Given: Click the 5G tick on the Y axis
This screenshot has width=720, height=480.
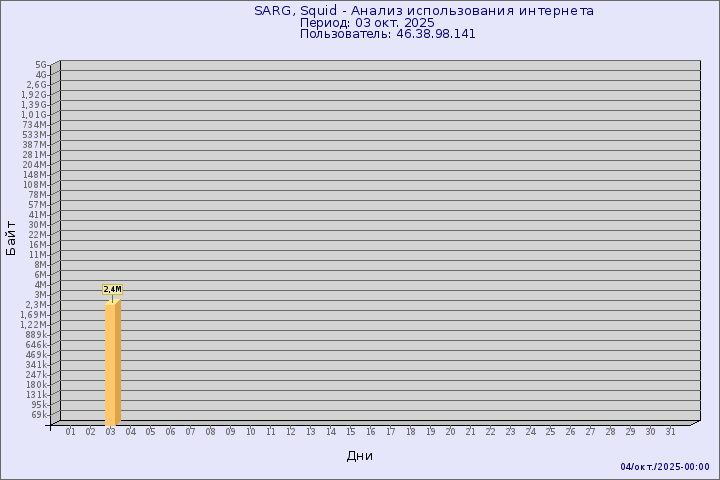Looking at the screenshot, I should [41, 64].
